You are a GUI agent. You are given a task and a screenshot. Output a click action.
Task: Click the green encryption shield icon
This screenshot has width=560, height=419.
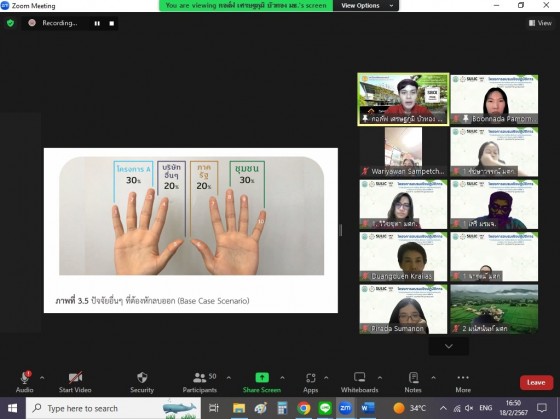(x=10, y=23)
